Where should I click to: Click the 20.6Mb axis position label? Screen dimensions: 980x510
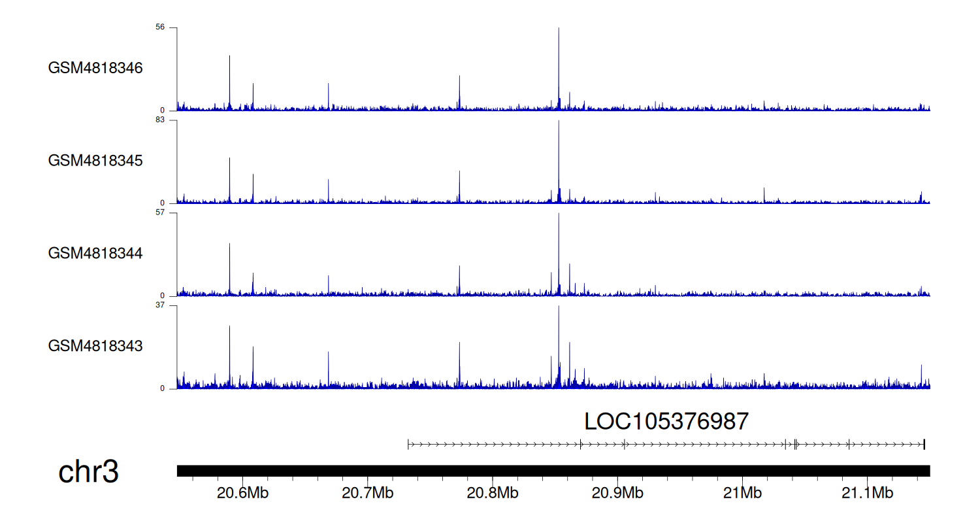coord(242,492)
